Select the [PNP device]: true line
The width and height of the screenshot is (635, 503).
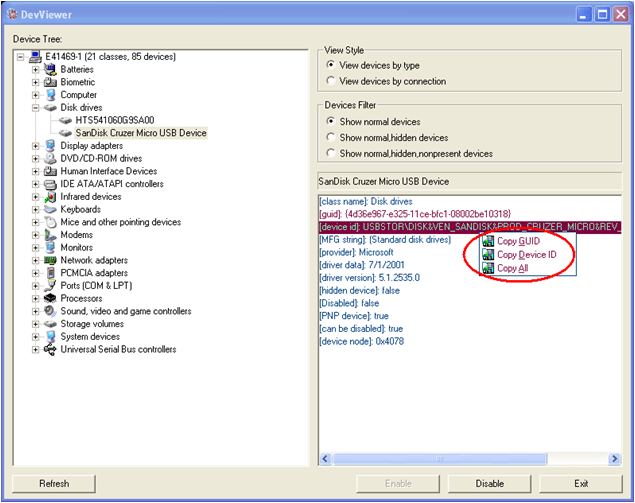coord(354,316)
